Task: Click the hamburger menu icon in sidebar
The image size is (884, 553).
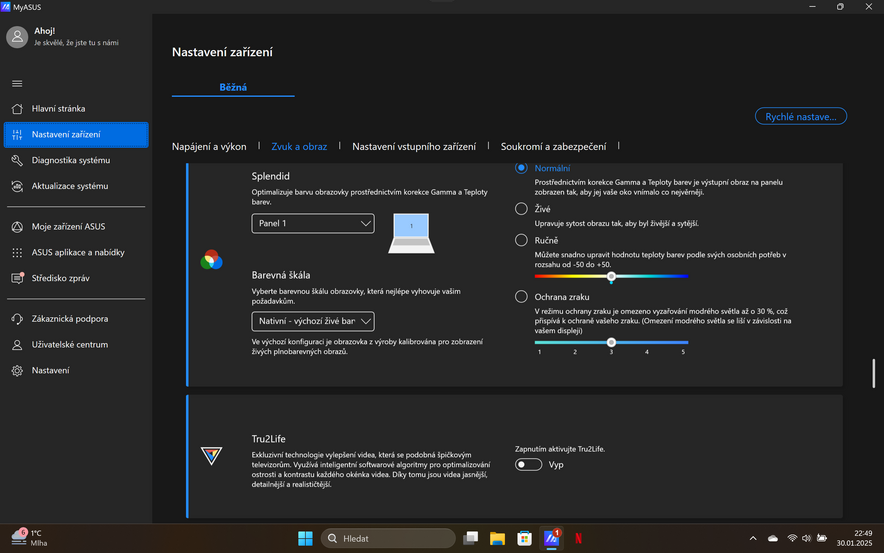Action: (17, 83)
